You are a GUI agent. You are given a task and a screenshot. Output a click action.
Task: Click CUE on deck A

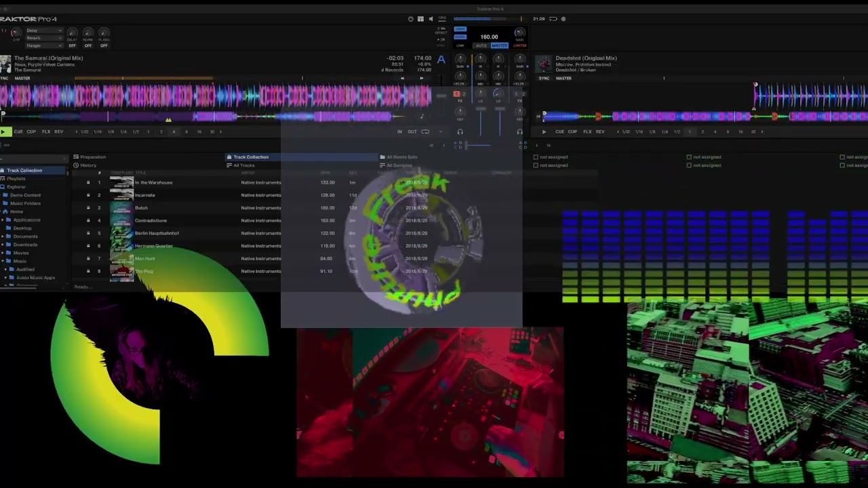[18, 131]
